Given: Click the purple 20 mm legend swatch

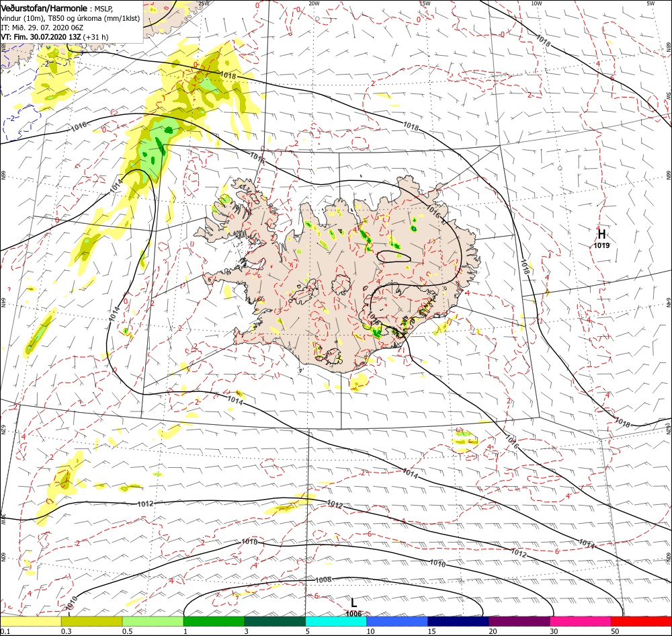Looking at the screenshot, I should [519, 621].
